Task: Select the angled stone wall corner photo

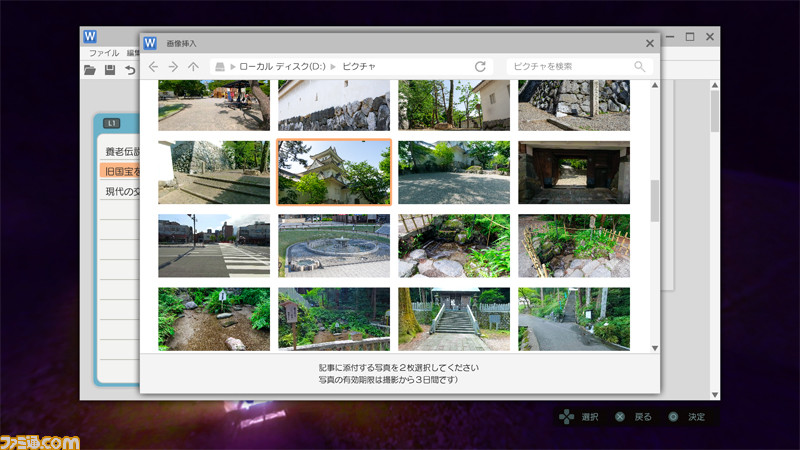Action: point(574,105)
